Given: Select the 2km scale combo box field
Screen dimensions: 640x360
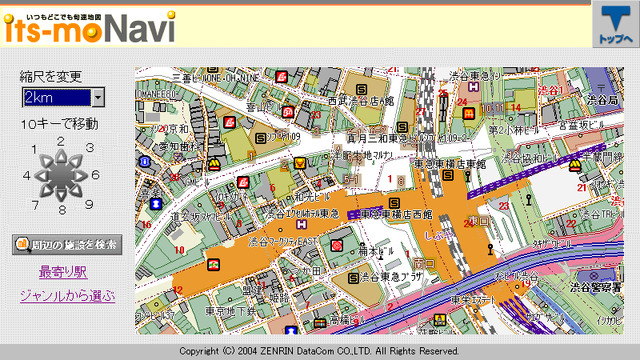Looking at the screenshot, I should (x=63, y=98).
